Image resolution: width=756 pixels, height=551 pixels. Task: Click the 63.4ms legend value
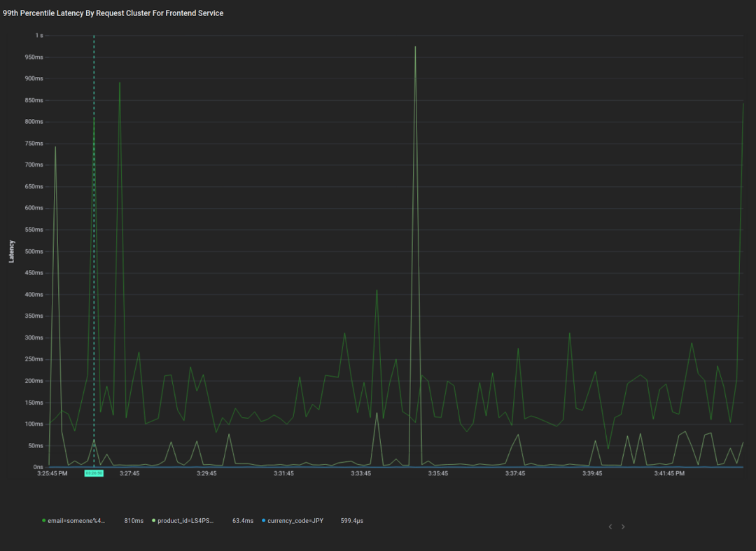242,521
